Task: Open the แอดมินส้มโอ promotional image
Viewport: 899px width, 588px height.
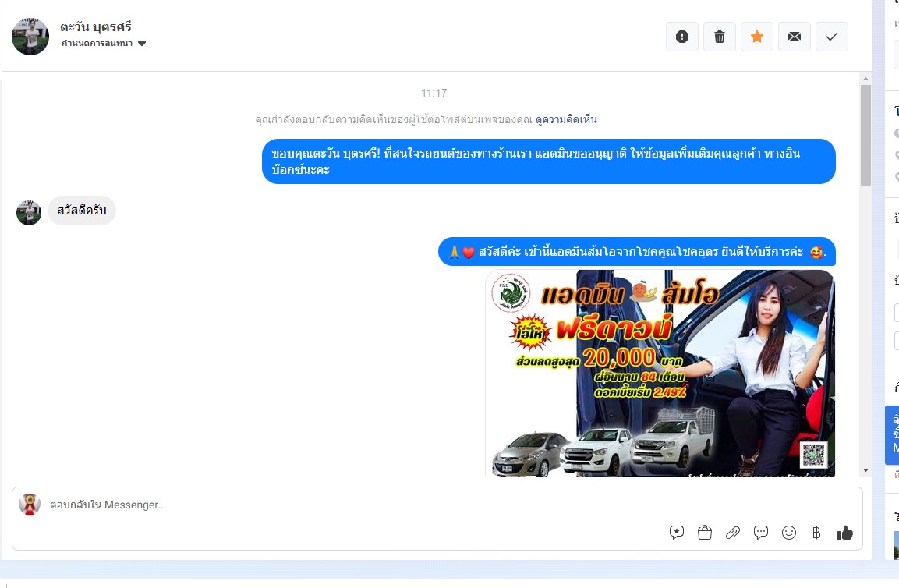Action: coord(660,373)
